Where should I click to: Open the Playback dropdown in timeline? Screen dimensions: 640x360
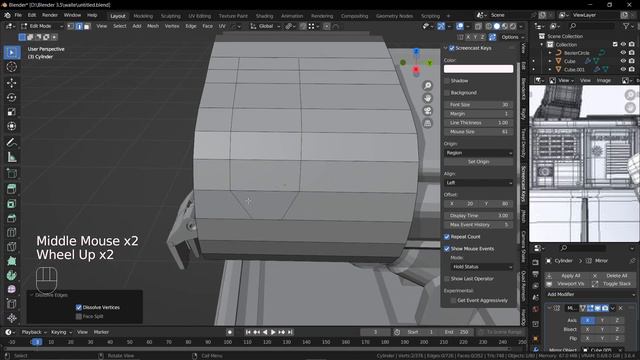[x=34, y=332]
